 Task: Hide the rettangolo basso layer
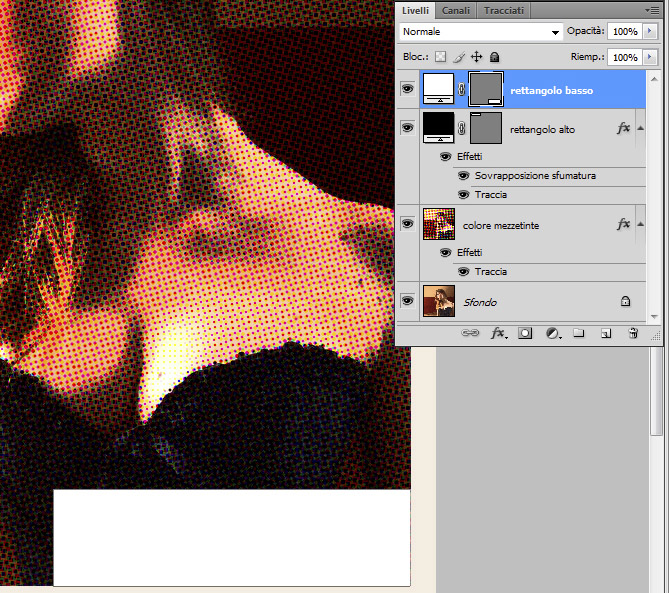407,89
